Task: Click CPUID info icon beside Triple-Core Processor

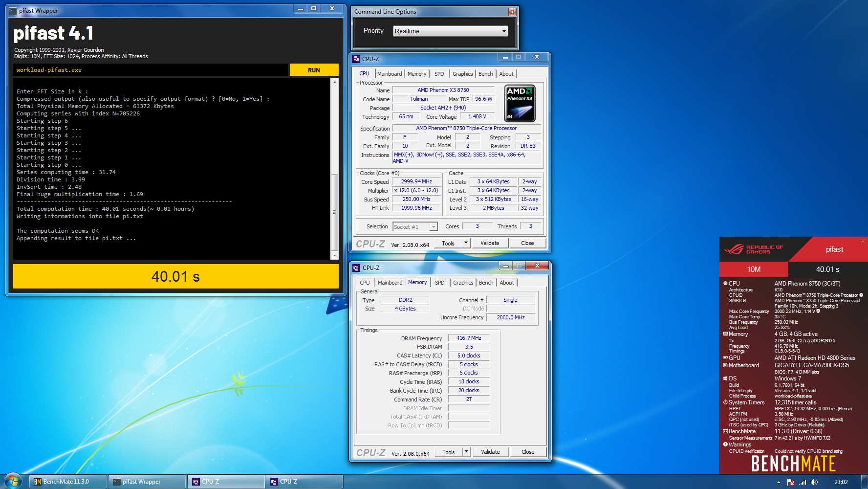Action: (861, 295)
